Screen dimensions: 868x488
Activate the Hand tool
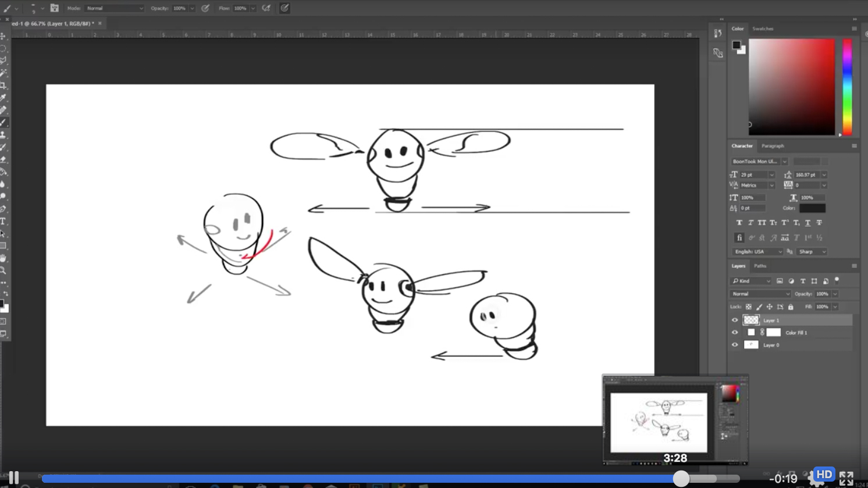(3, 258)
